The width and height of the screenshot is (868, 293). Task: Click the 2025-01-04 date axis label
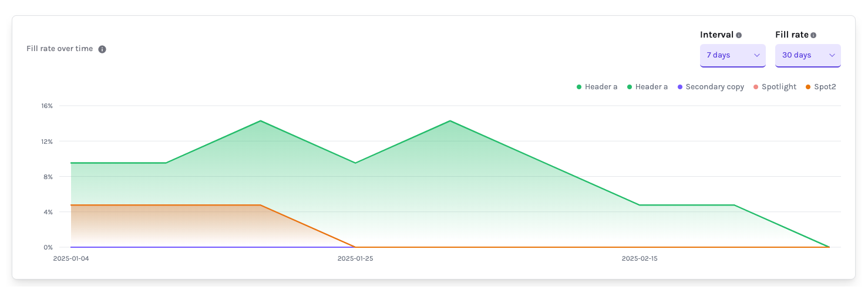70,258
